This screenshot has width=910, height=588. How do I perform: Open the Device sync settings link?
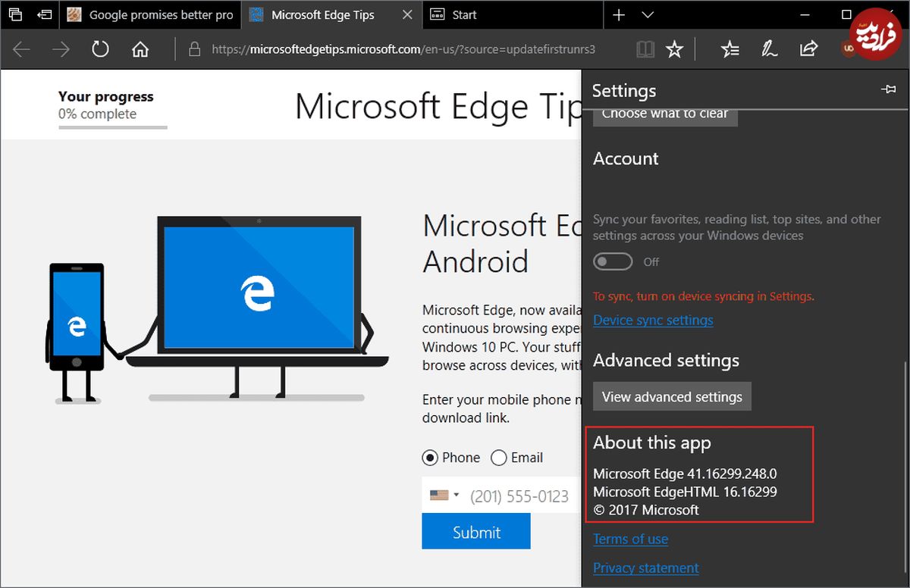click(x=653, y=320)
